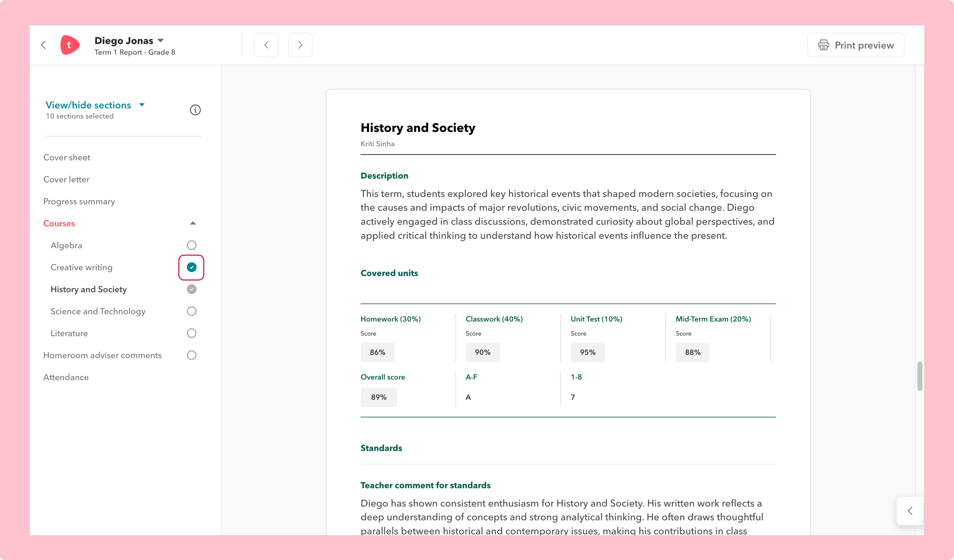
Task: Show section info via the info icon
Action: 195,110
